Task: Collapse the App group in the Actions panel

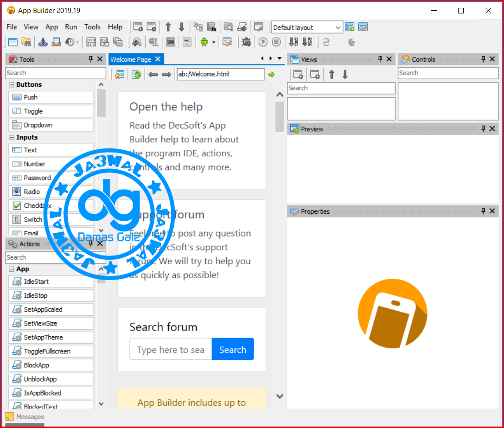Action: point(12,269)
